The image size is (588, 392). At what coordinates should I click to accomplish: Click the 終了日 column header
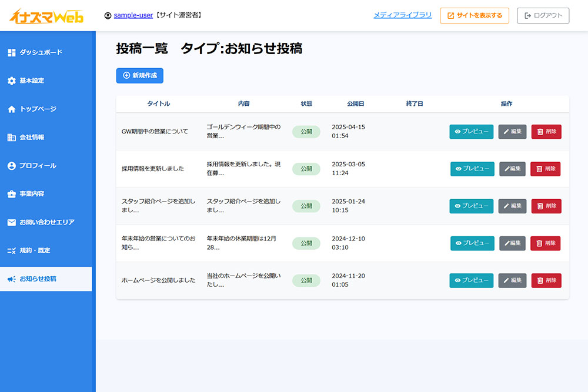(x=415, y=103)
